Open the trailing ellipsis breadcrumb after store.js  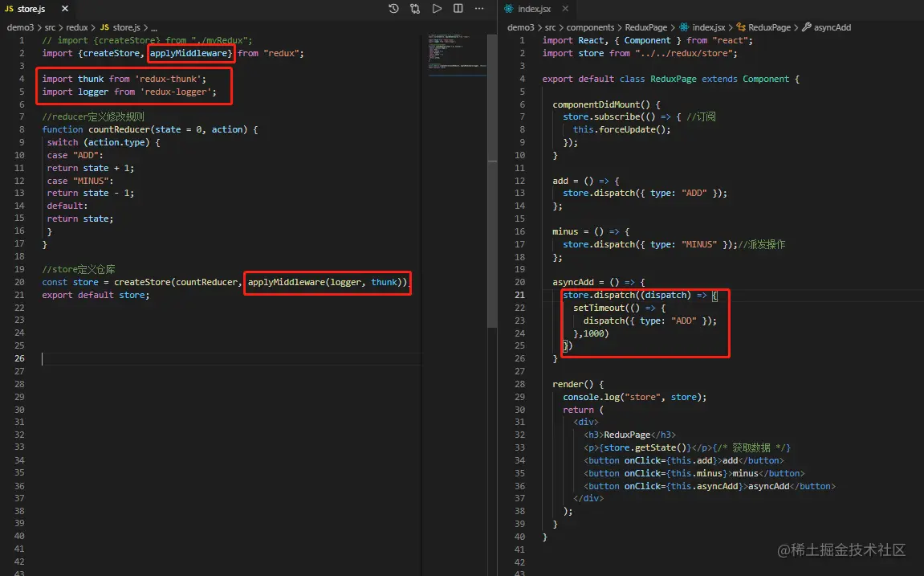pyautogui.click(x=154, y=27)
